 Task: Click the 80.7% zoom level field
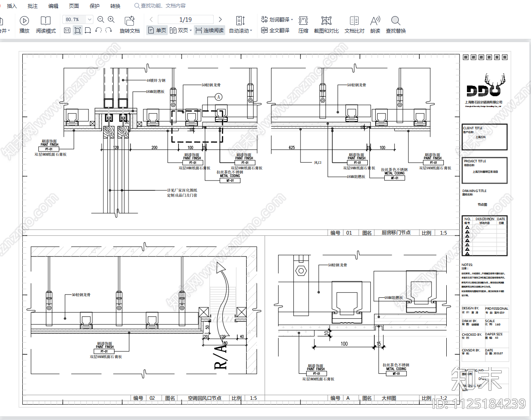coord(74,19)
